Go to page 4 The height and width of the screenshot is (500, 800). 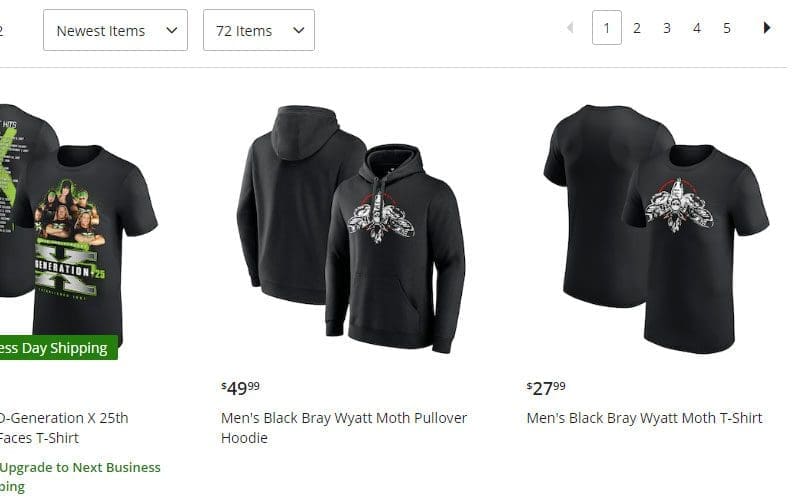pos(697,28)
